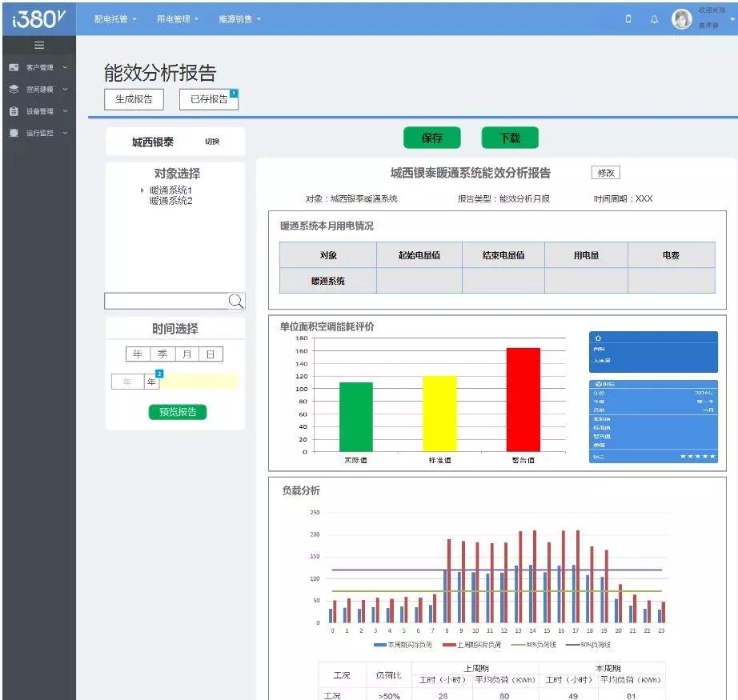Image resolution: width=738 pixels, height=700 pixels.
Task: Click the red 警告值 bar in chart
Action: (523, 400)
